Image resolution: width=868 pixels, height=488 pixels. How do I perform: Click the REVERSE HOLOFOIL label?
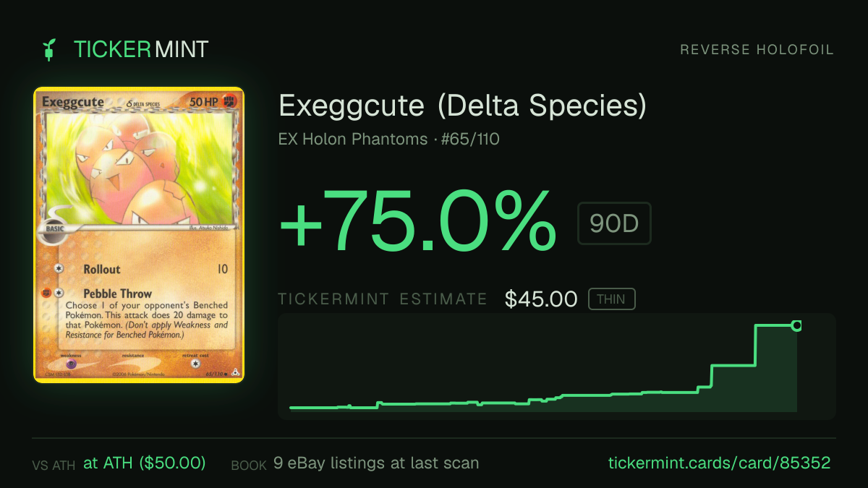click(x=757, y=50)
